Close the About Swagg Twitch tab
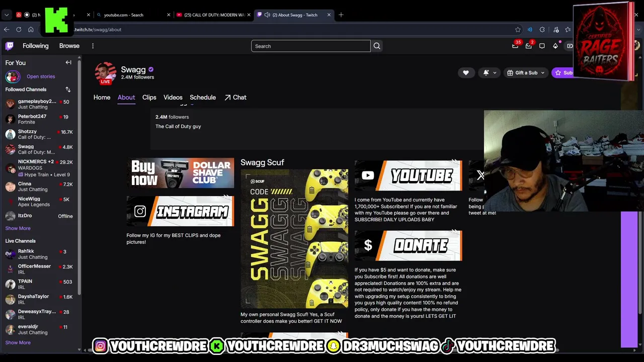Viewport: 644px width, 362px height. (x=329, y=15)
